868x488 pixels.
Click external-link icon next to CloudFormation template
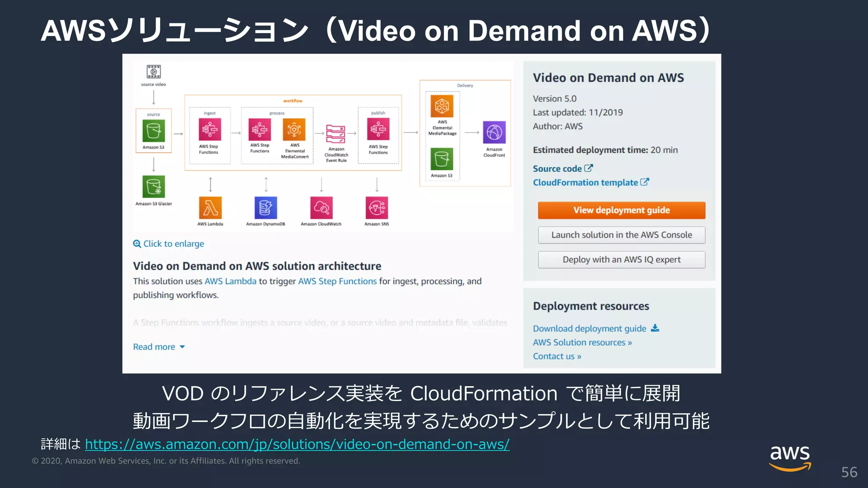coord(645,182)
